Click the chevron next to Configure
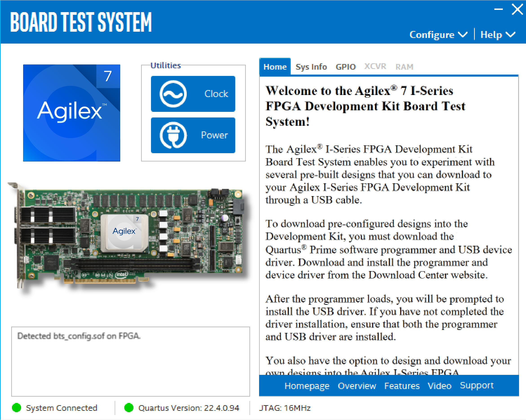Viewport: 526px width, 420px height. point(463,35)
